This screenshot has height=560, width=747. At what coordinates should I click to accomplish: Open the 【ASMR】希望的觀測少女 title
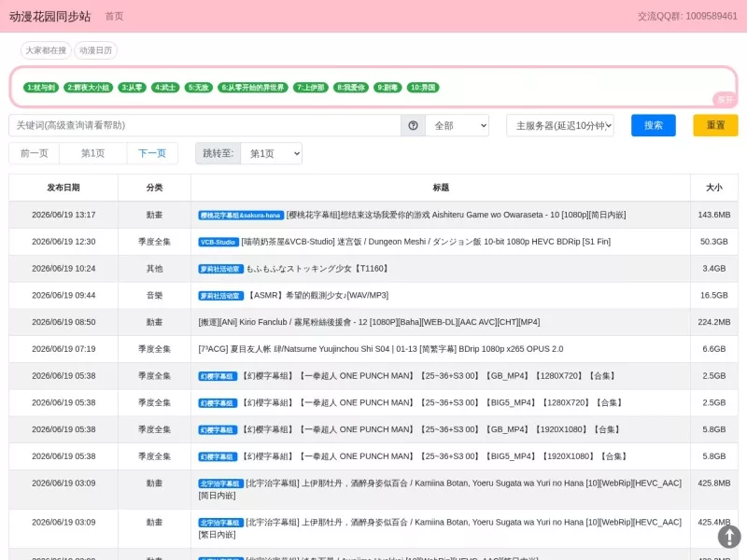(317, 295)
